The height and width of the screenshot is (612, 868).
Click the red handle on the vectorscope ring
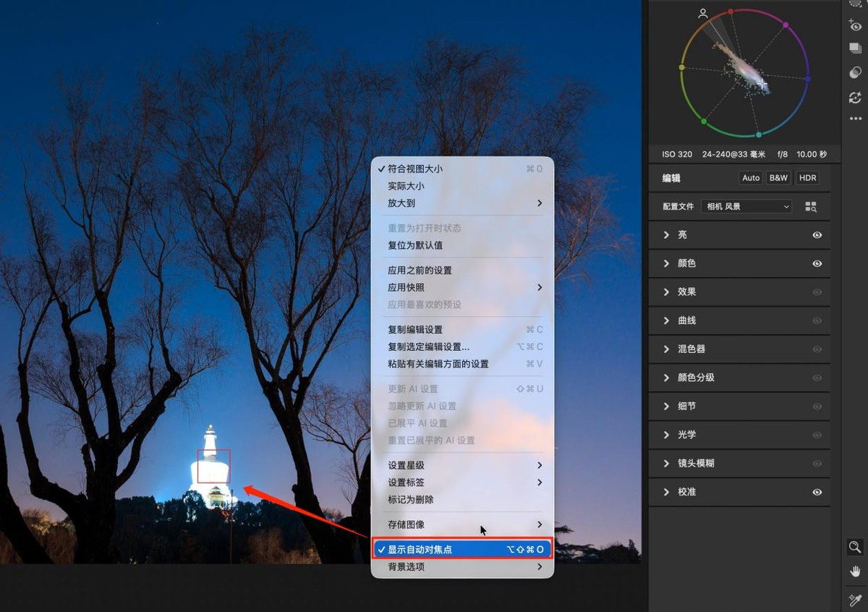point(731,12)
